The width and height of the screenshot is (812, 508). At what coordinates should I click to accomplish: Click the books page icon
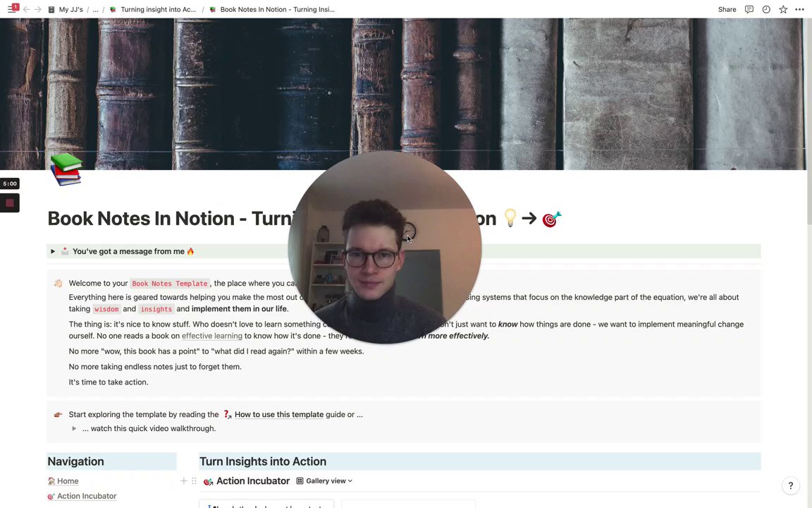(x=66, y=169)
